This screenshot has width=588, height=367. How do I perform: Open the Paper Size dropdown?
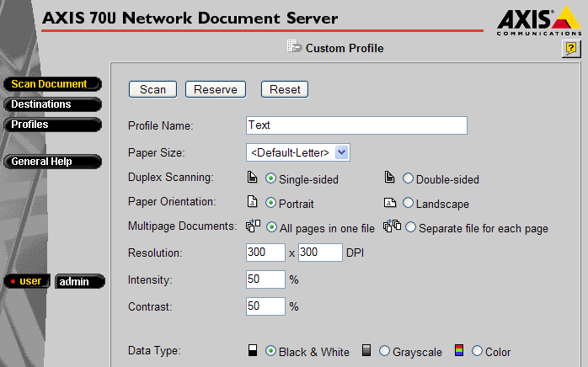click(x=298, y=152)
